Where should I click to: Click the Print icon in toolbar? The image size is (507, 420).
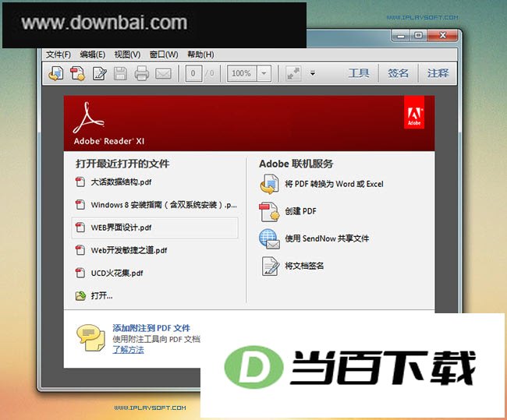(142, 73)
